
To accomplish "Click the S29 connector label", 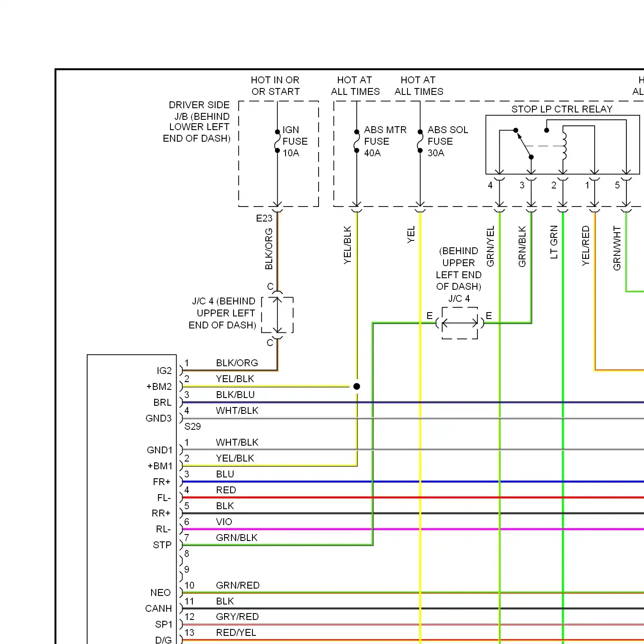I will 192,426.
